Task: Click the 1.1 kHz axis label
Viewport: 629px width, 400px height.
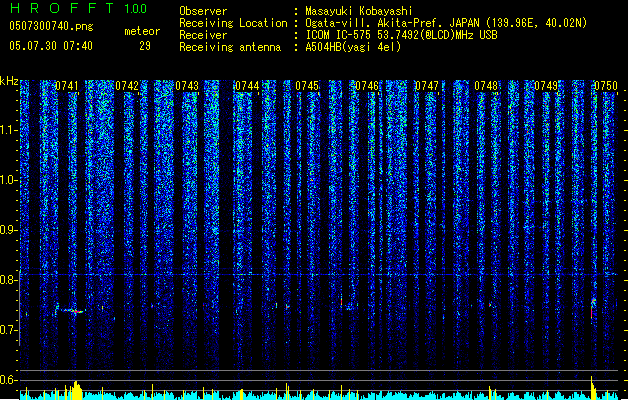Action: pyautogui.click(x=9, y=130)
